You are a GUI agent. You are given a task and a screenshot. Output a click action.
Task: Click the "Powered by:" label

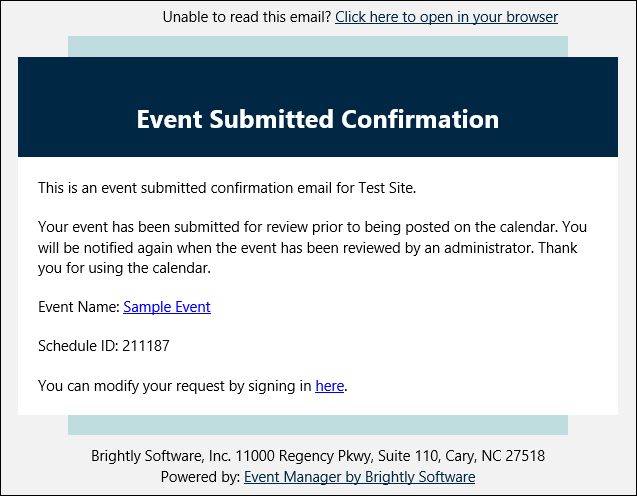pos(200,477)
